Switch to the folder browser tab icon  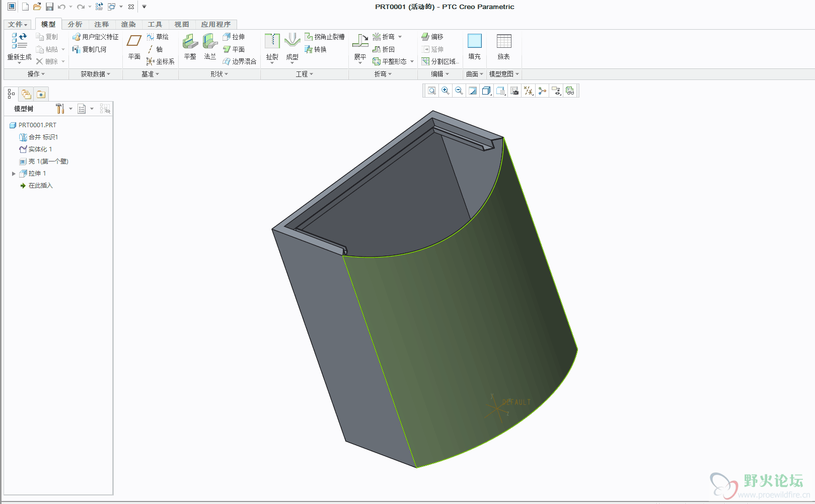pos(26,94)
